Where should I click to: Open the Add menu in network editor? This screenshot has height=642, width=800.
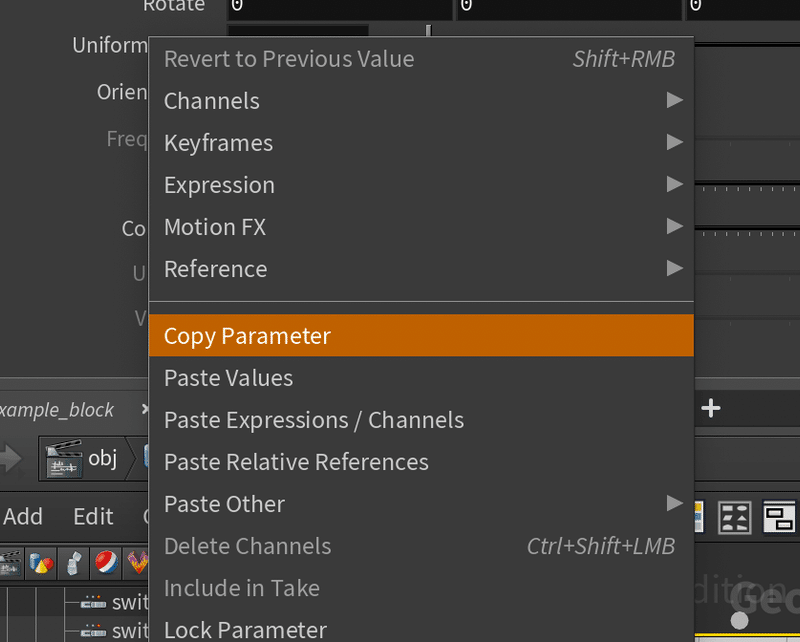tap(23, 516)
